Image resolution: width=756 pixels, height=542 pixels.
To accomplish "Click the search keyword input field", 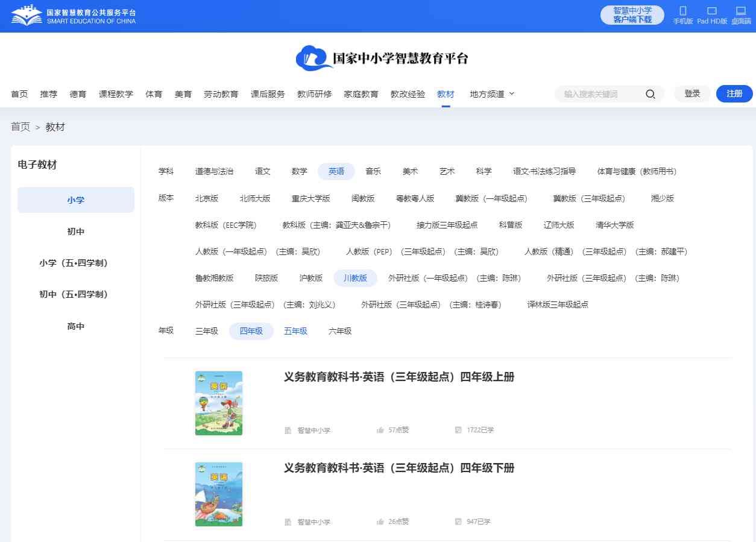I will coord(600,94).
